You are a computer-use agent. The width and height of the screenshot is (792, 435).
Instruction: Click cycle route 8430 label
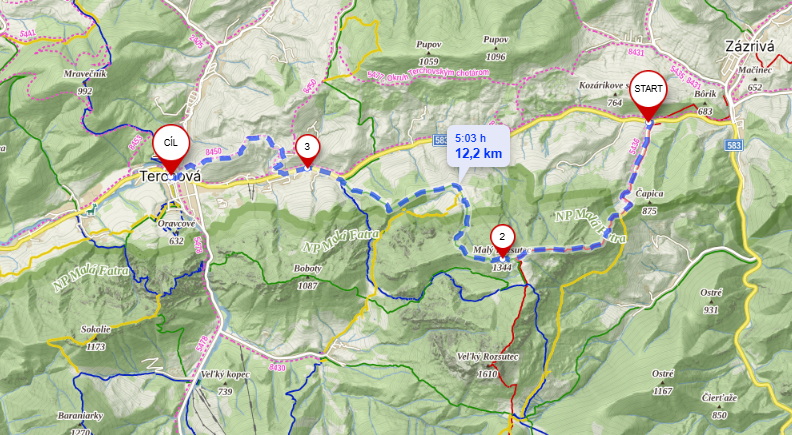point(277,367)
